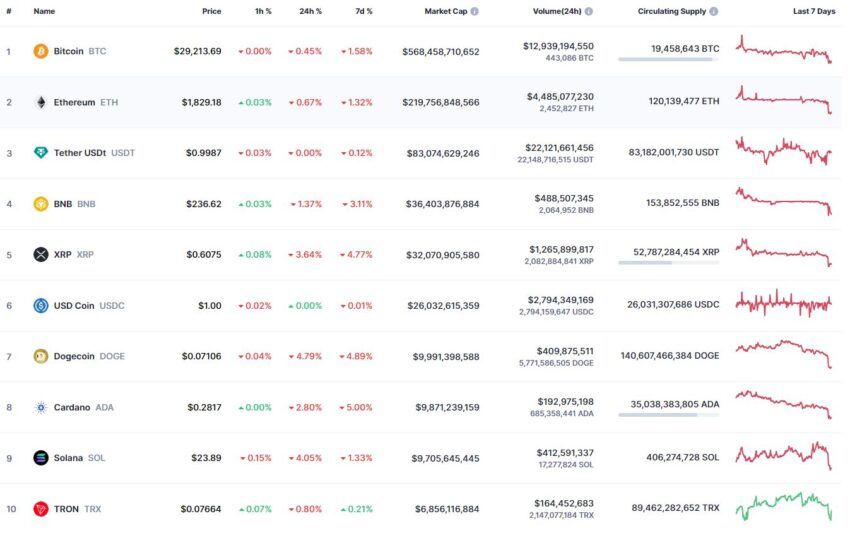Sort by the 24h % column header
The image size is (850, 533).
310,11
